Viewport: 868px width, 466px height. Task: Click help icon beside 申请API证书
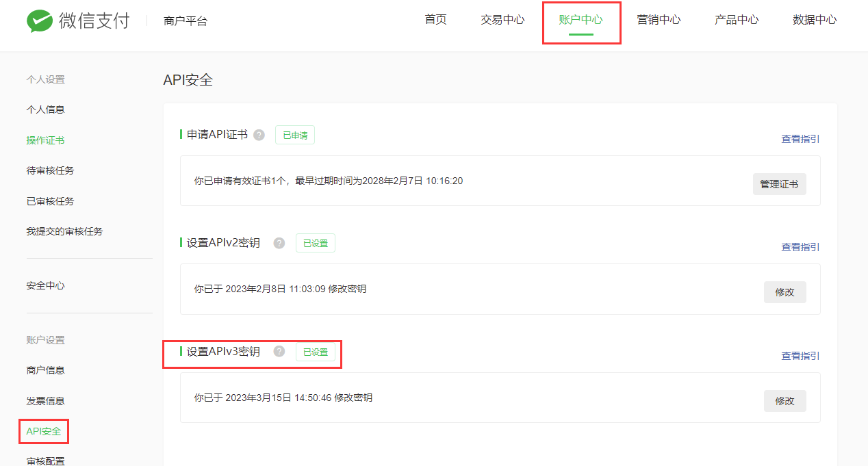tap(259, 135)
